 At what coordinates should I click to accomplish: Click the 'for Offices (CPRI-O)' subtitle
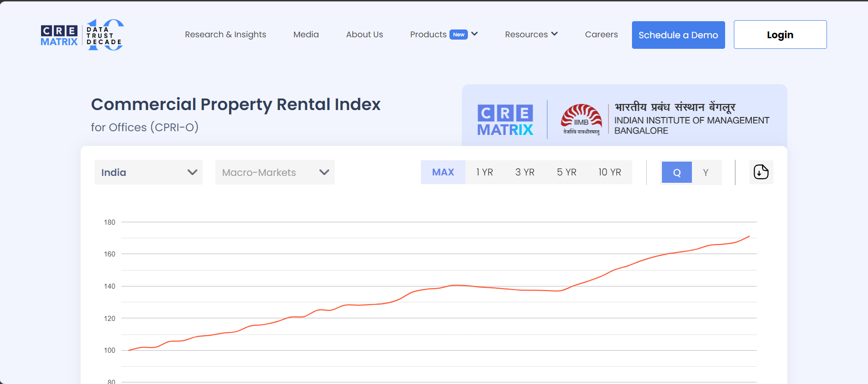pos(145,127)
